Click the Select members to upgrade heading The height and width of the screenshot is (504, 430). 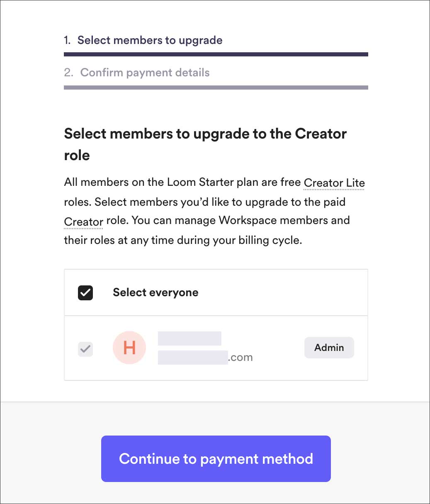[205, 144]
